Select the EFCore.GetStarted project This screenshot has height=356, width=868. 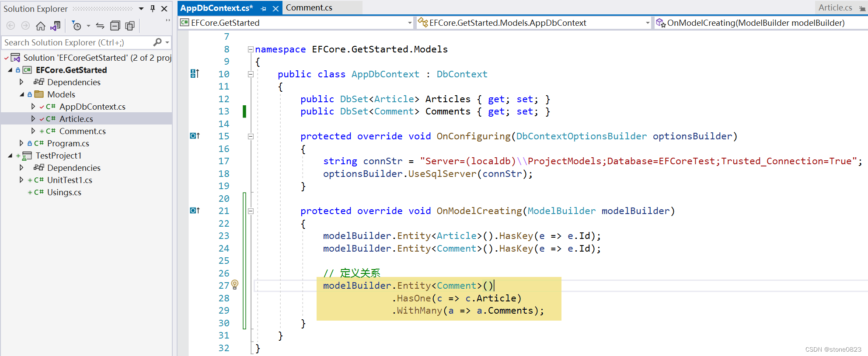pyautogui.click(x=71, y=70)
